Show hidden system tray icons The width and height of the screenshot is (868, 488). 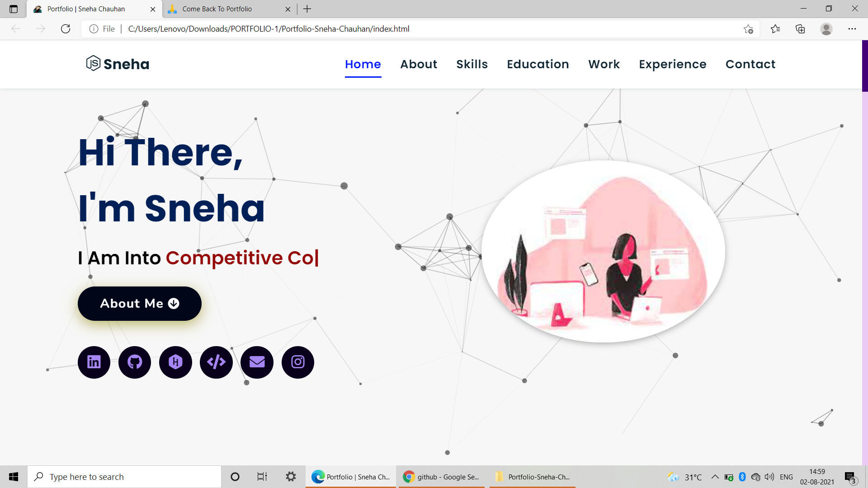(x=715, y=477)
